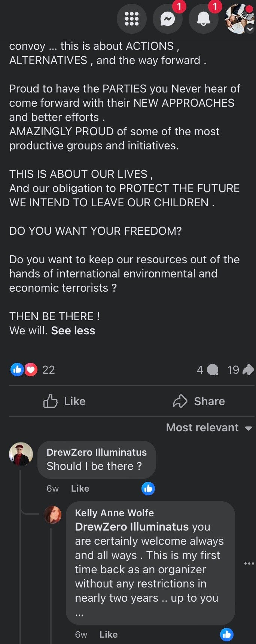View the 19 shares arrow icon
The height and width of the screenshot is (644, 256).
pos(248,370)
